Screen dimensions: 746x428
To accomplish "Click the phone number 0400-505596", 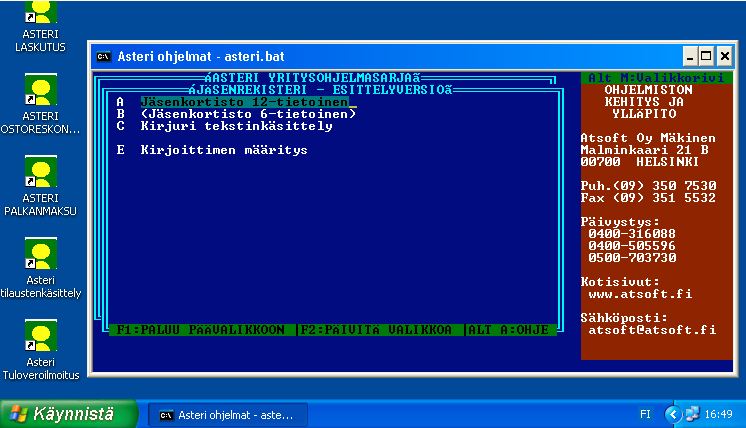I will [x=632, y=246].
